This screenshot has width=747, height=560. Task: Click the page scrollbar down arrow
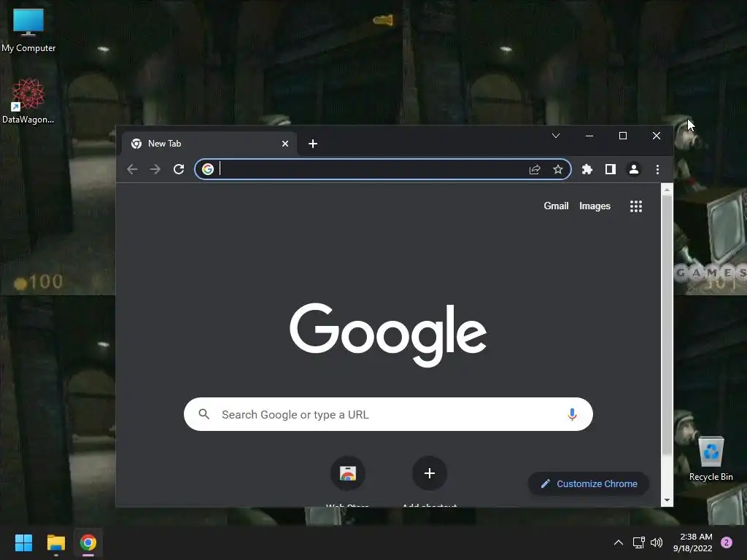pyautogui.click(x=667, y=500)
